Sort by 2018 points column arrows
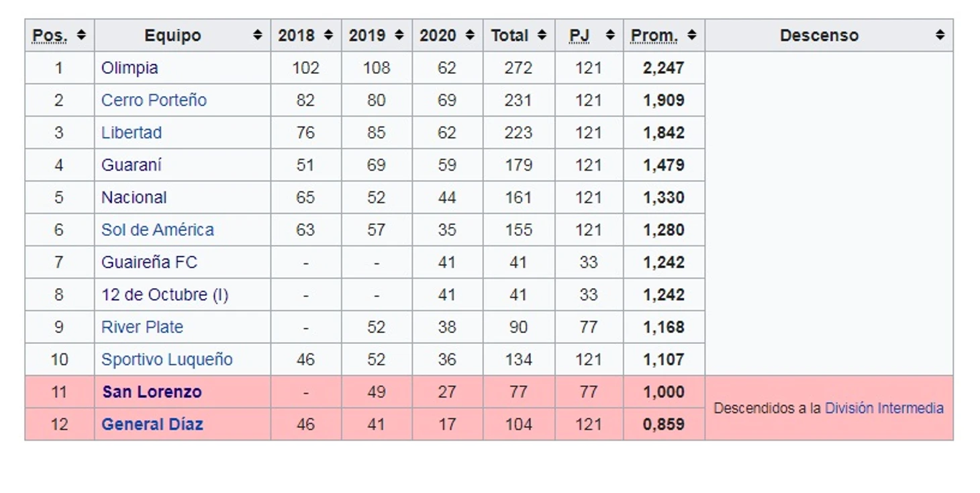 tap(328, 36)
